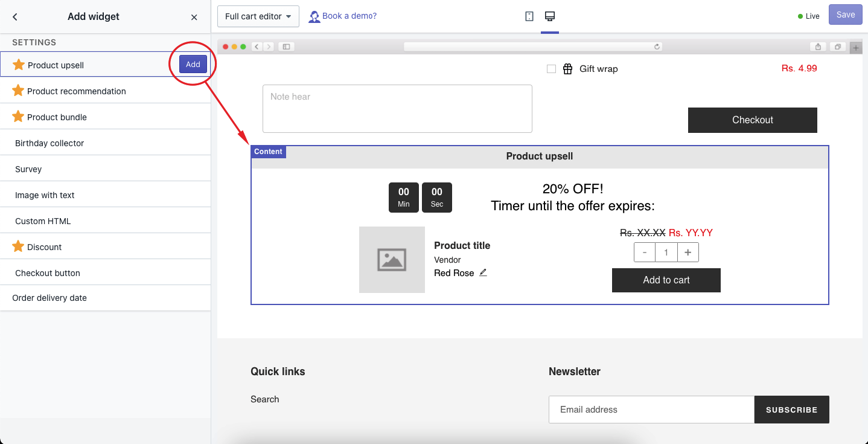Select Order delivery date widget

coord(106,298)
